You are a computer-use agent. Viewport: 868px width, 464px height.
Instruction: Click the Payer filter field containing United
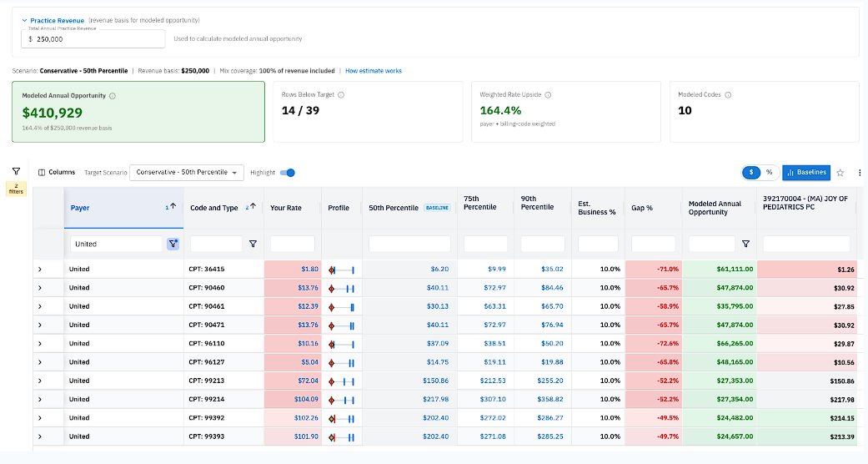tap(116, 244)
